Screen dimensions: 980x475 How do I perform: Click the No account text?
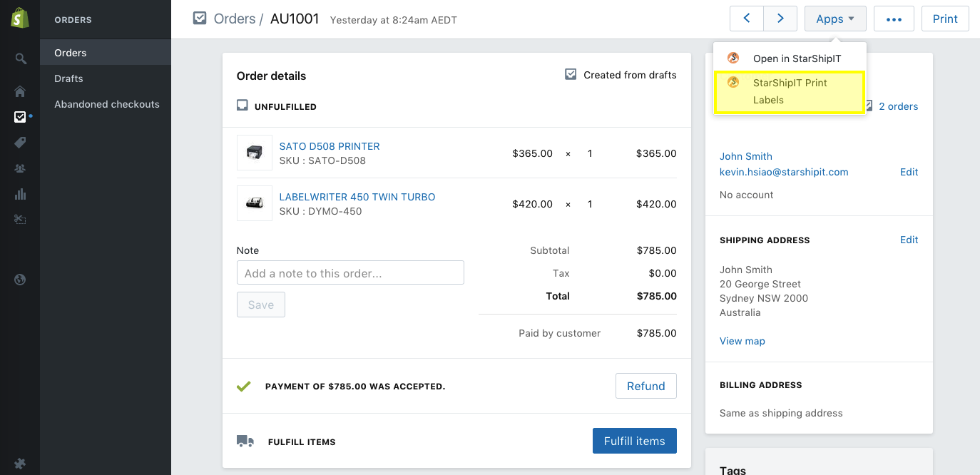pos(746,195)
